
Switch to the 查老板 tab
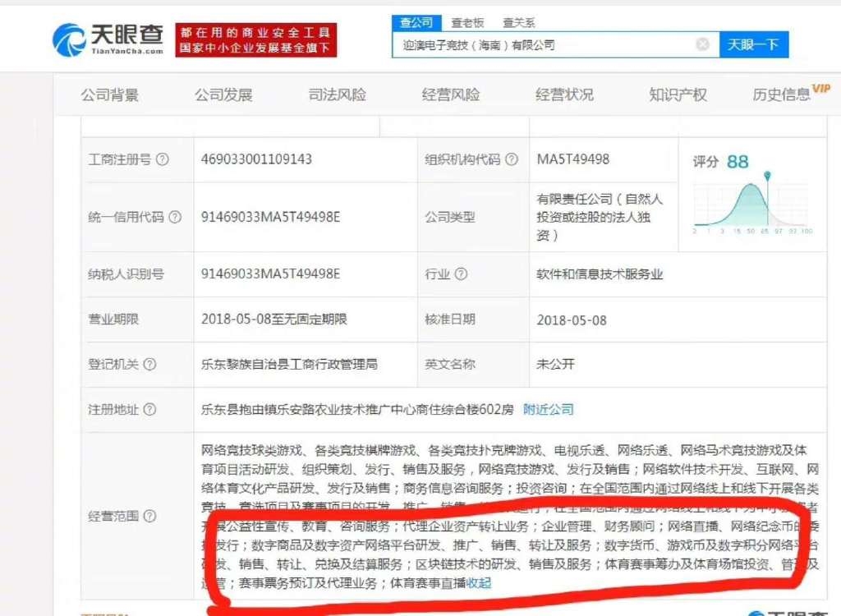[467, 23]
